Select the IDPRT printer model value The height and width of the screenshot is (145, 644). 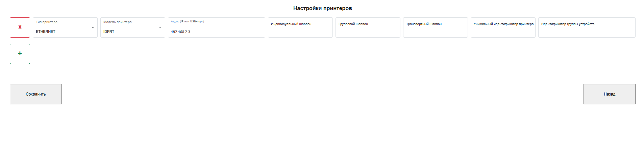click(x=109, y=32)
